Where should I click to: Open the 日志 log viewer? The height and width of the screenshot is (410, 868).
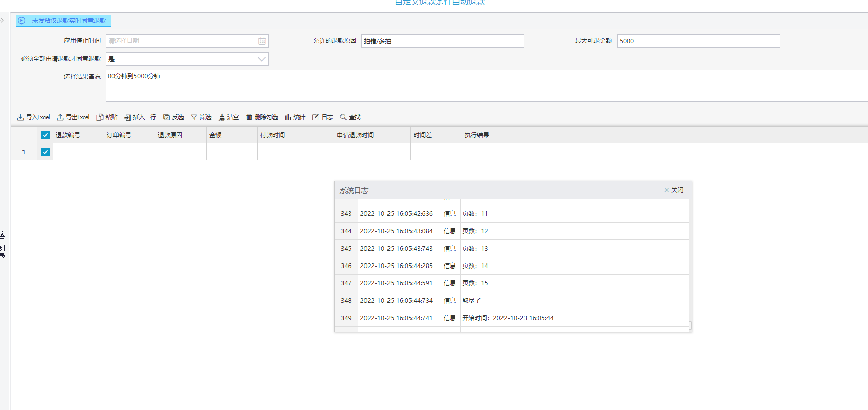tap(323, 117)
